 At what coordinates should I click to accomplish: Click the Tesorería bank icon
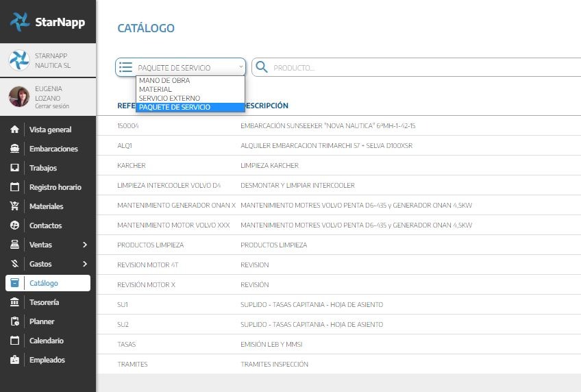tap(14, 302)
